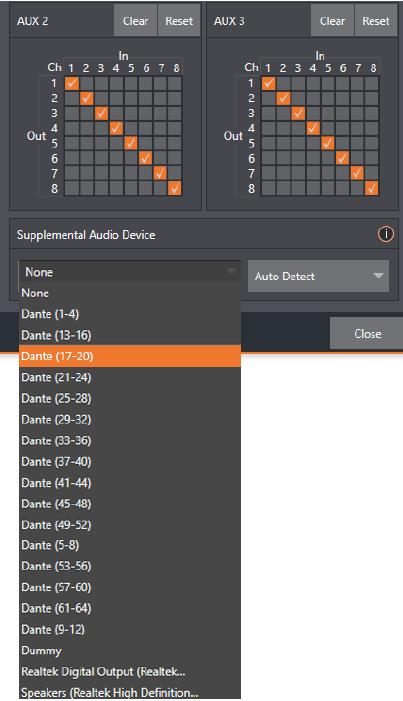Collapse the Supplemental Audio Device None dropdown
The width and height of the screenshot is (403, 701).
[130, 272]
